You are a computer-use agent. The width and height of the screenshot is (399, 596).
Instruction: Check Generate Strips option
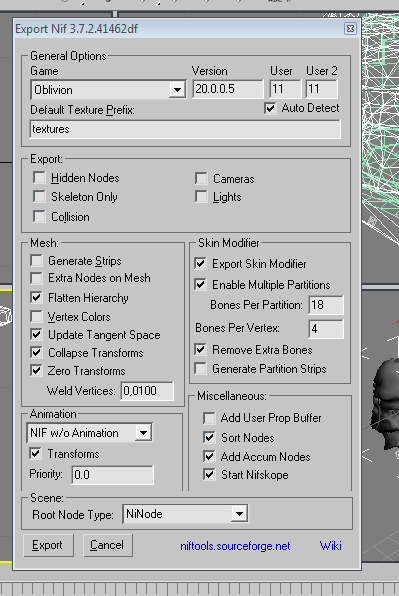pyautogui.click(x=36, y=261)
